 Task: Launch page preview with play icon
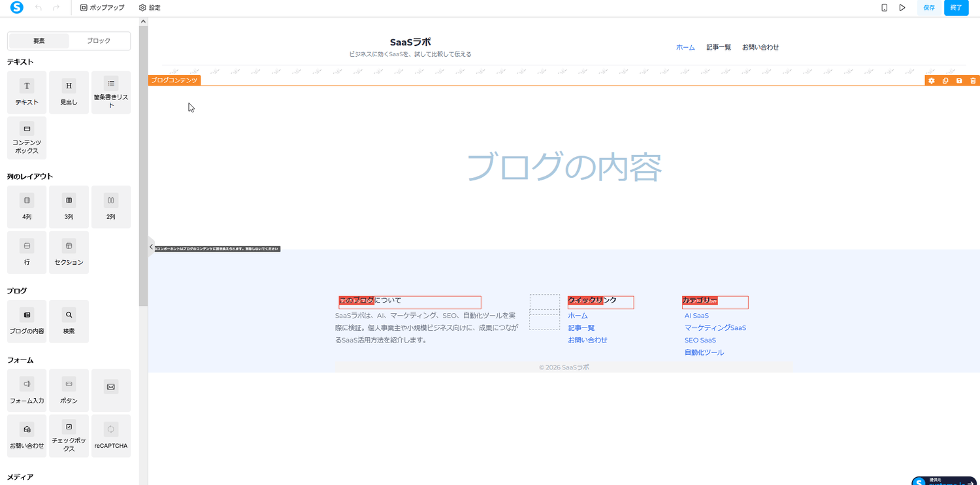[902, 8]
